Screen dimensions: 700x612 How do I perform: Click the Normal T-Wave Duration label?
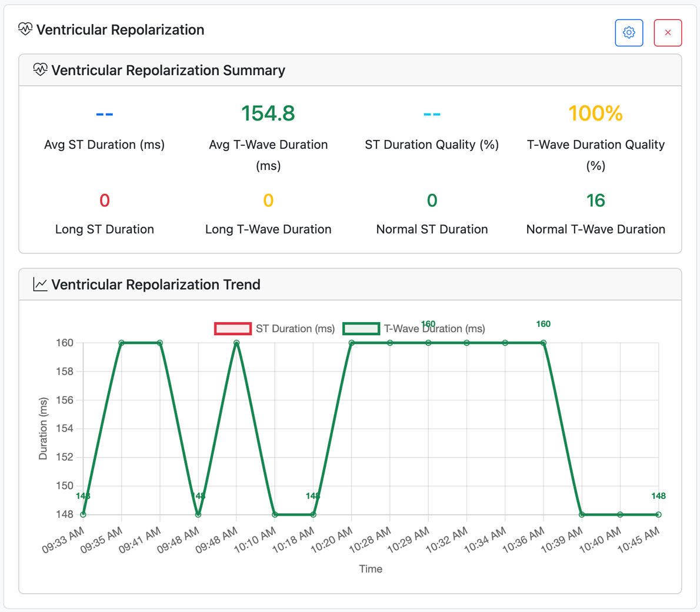click(595, 229)
